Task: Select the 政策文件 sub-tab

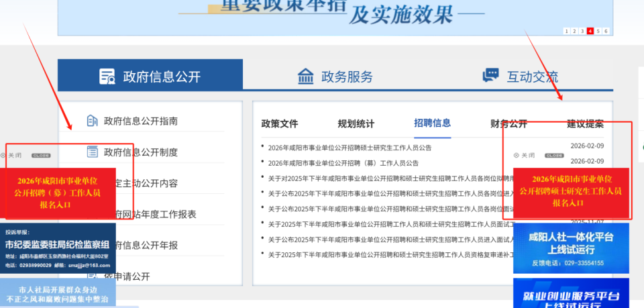Action: point(280,123)
